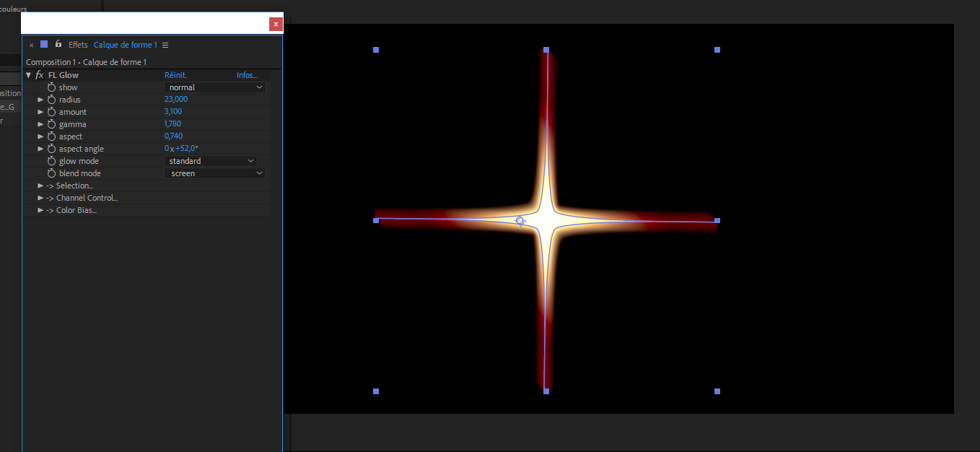Select the Calque de forme 1 tab title
The width and height of the screenshot is (980, 452).
coord(125,45)
